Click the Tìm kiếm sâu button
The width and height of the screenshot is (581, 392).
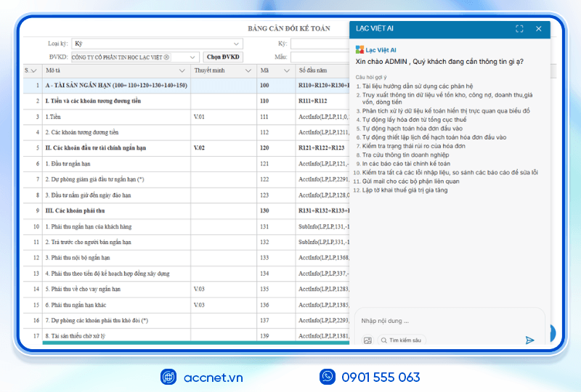pos(402,340)
